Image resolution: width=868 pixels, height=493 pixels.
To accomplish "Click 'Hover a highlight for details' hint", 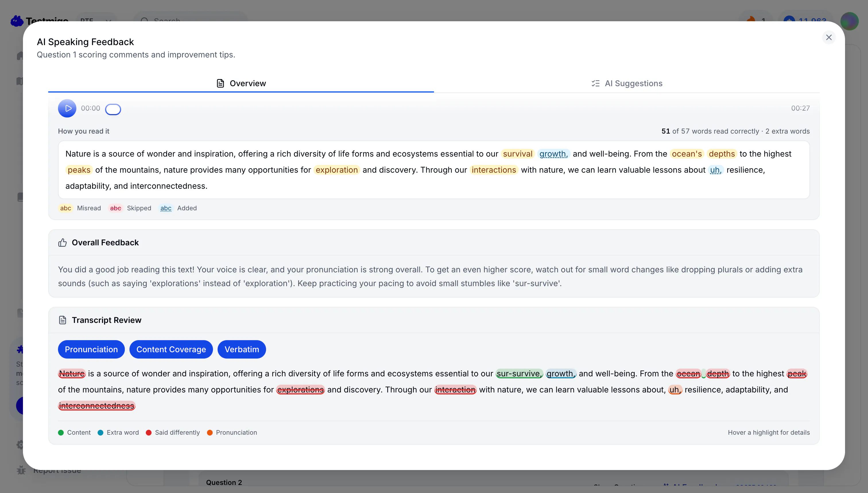I will click(769, 433).
